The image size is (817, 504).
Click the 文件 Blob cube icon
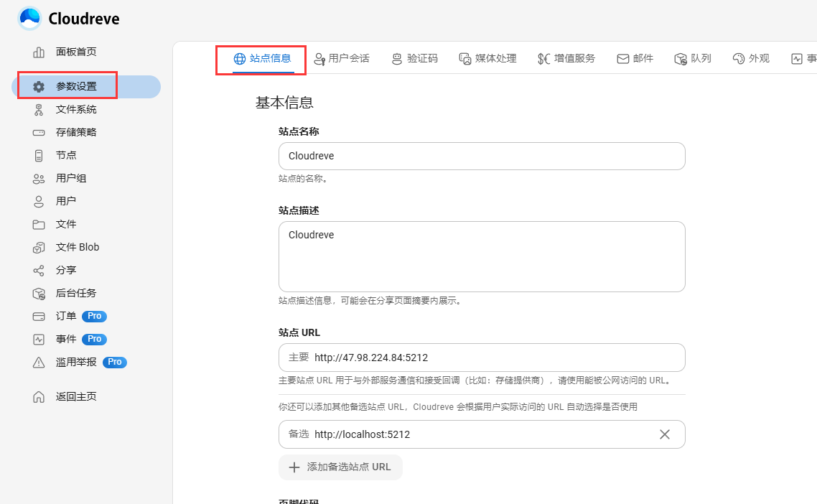[x=39, y=247]
